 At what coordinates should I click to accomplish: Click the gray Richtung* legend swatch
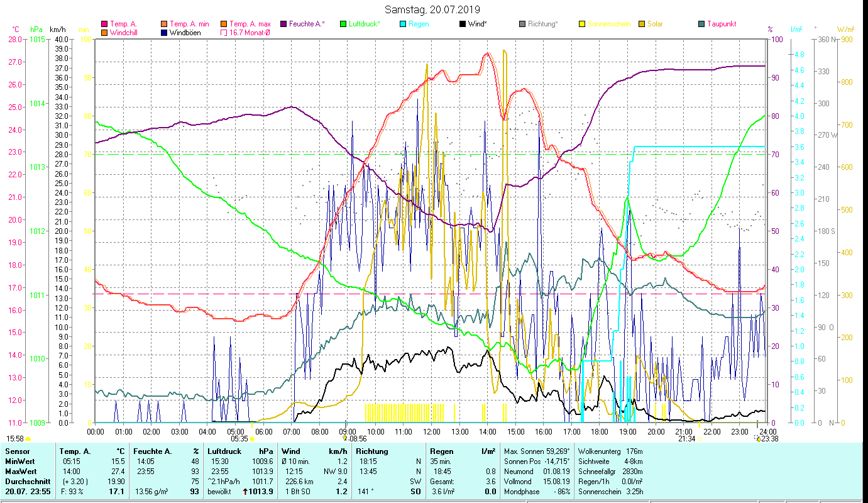pyautogui.click(x=522, y=24)
